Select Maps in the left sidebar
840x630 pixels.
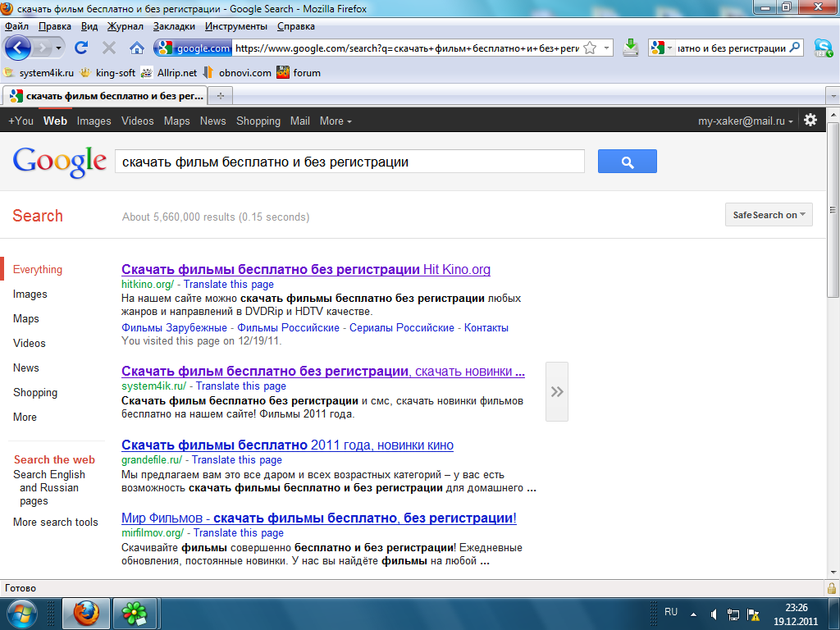[x=25, y=319]
